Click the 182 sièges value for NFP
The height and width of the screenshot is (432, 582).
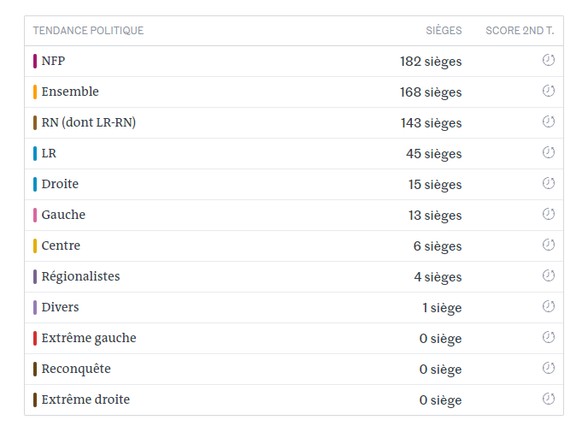pyautogui.click(x=431, y=62)
